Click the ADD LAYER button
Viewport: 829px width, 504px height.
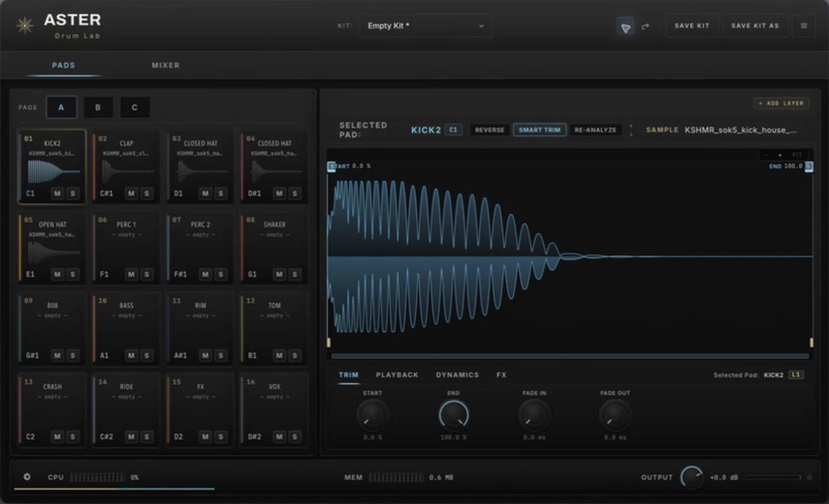(x=781, y=103)
